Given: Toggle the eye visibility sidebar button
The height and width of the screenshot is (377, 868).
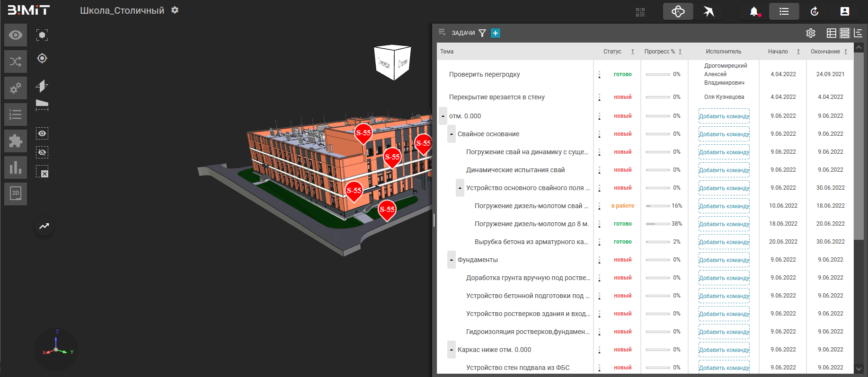Looking at the screenshot, I should (16, 35).
